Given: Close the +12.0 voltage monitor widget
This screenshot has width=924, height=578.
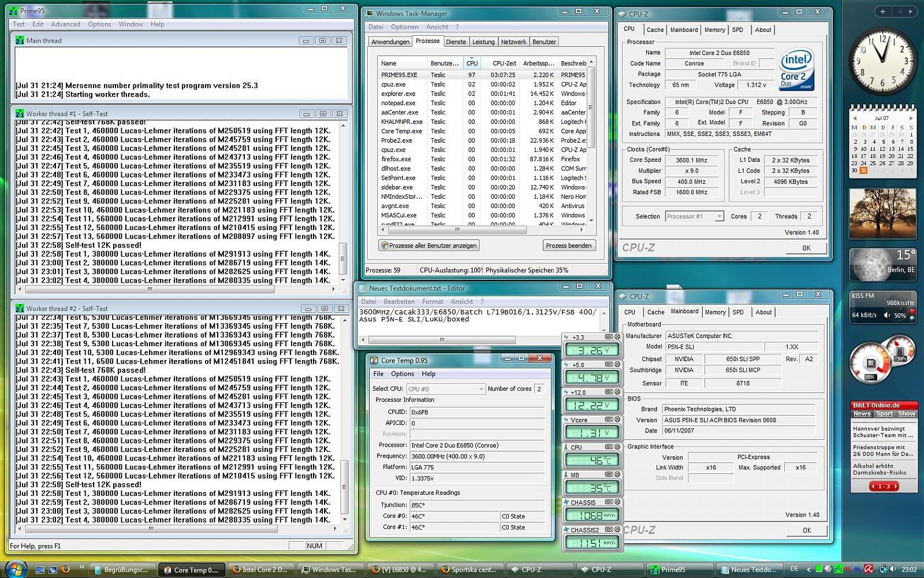Looking at the screenshot, I should coord(617,391).
